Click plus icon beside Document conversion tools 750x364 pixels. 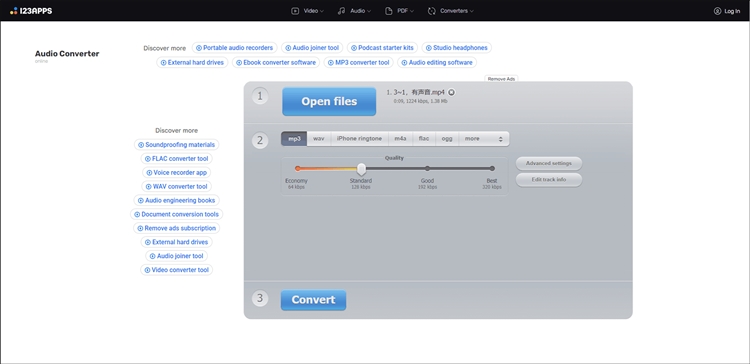click(x=137, y=215)
